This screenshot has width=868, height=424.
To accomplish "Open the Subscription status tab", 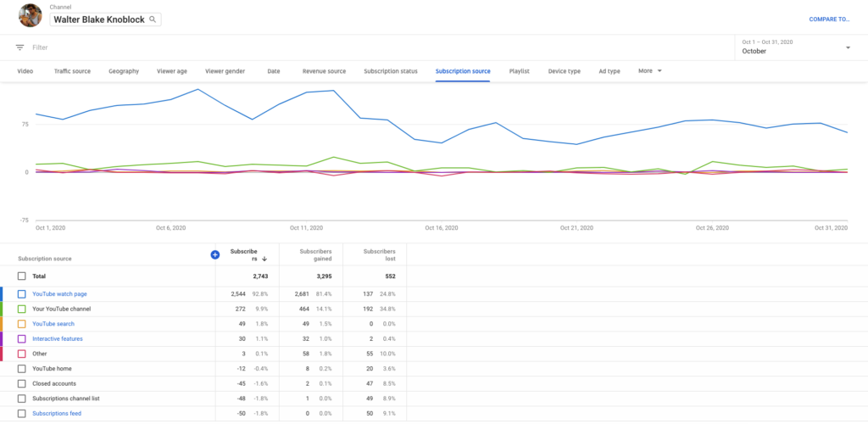I will pos(391,71).
